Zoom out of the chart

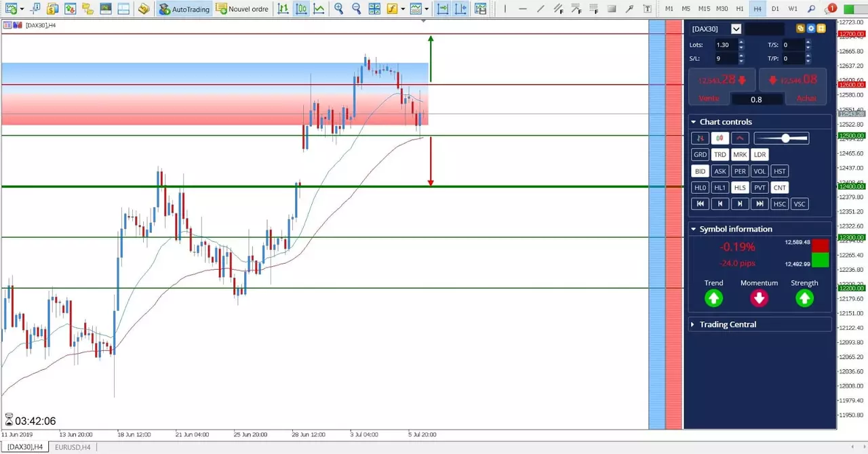[x=356, y=9]
